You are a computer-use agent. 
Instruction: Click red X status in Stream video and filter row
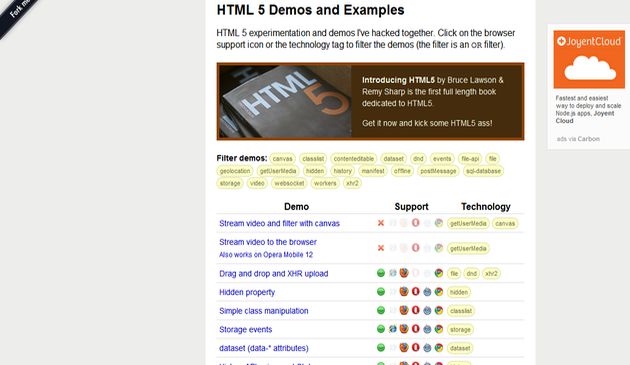click(381, 223)
